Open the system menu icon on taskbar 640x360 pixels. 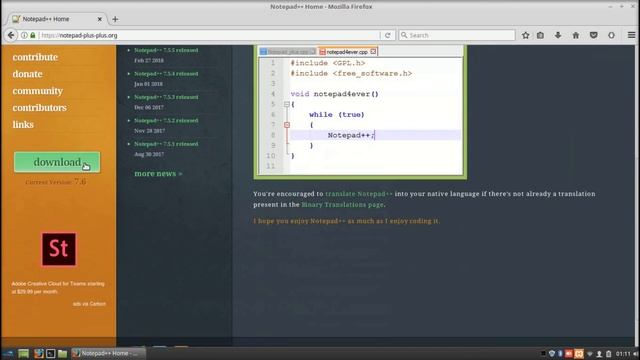[x=8, y=353]
